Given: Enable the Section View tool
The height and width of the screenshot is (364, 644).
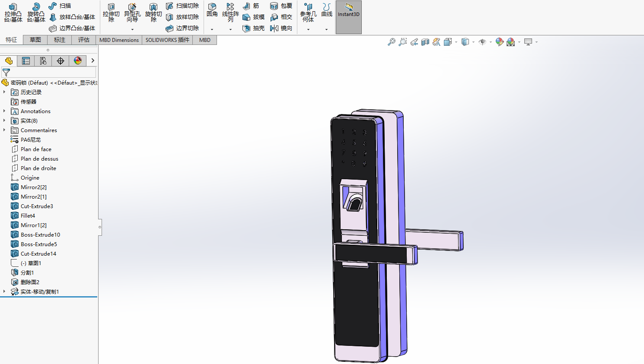Looking at the screenshot, I should [425, 42].
